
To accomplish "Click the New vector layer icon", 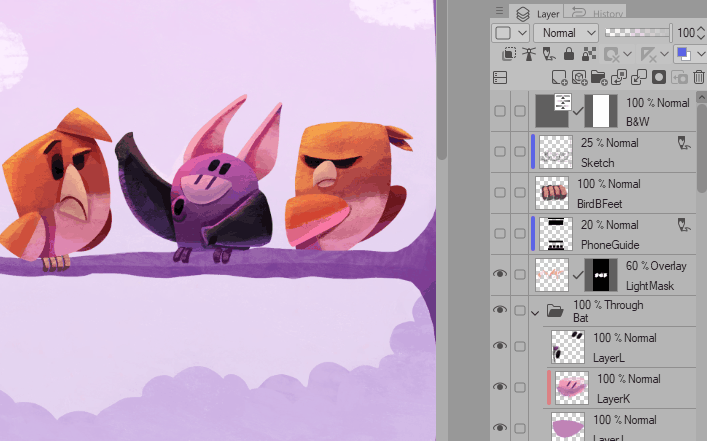I will 580,77.
